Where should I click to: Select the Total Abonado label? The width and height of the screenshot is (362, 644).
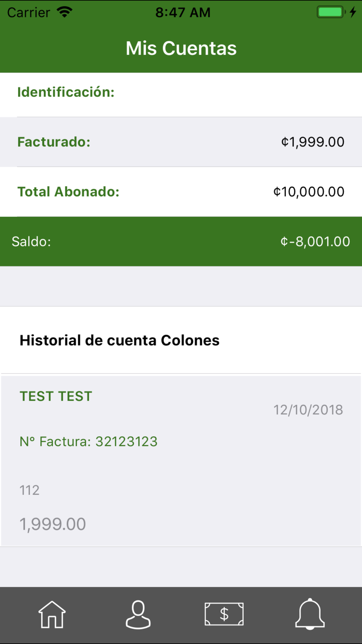(x=68, y=192)
